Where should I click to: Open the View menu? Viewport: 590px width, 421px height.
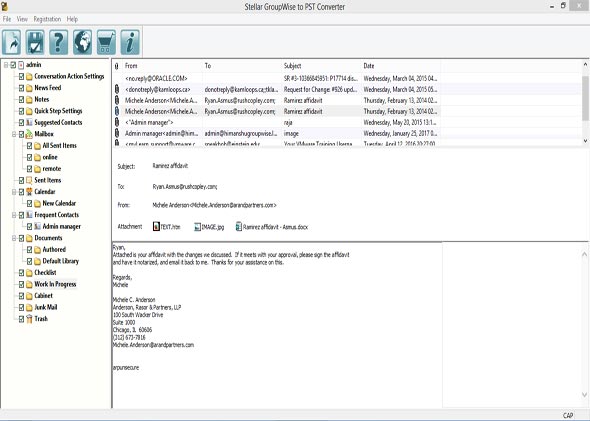22,19
